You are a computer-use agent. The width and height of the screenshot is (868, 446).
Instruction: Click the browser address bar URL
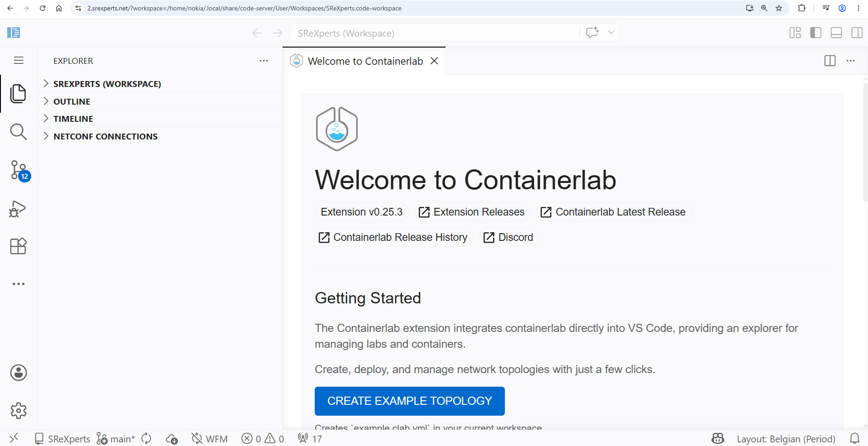click(x=245, y=8)
